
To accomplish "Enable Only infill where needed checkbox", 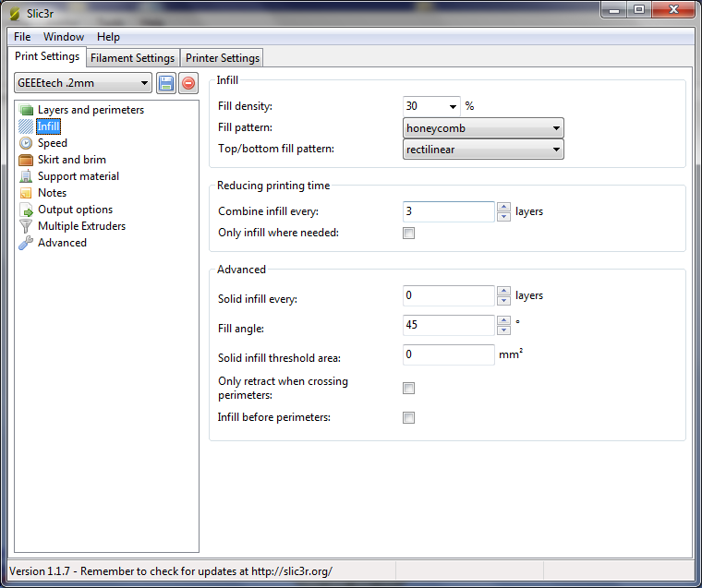I will coord(408,233).
